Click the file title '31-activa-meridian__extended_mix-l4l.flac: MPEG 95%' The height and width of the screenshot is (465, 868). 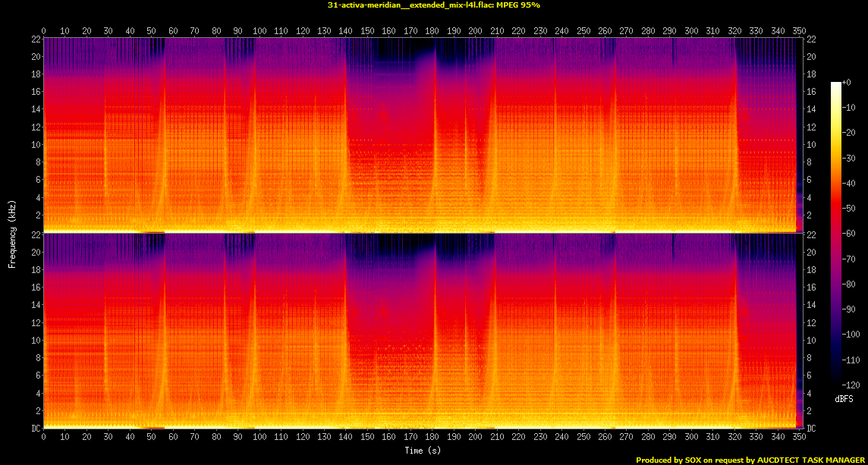pyautogui.click(x=433, y=5)
